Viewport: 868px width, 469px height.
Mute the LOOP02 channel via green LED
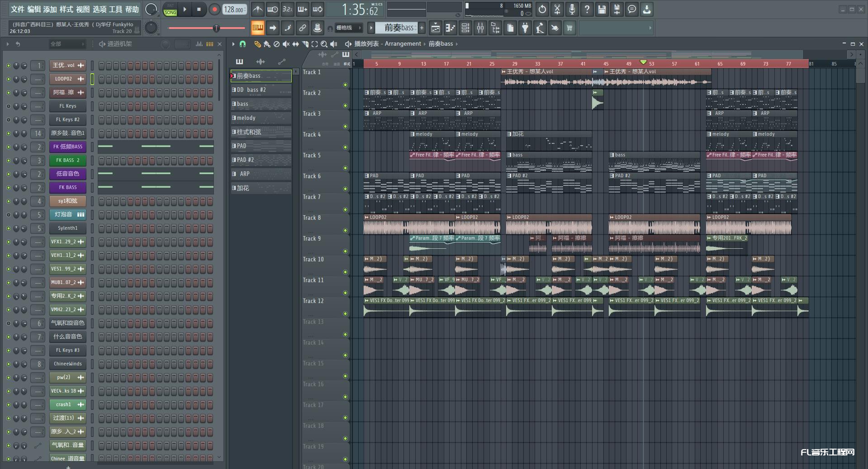click(x=8, y=79)
